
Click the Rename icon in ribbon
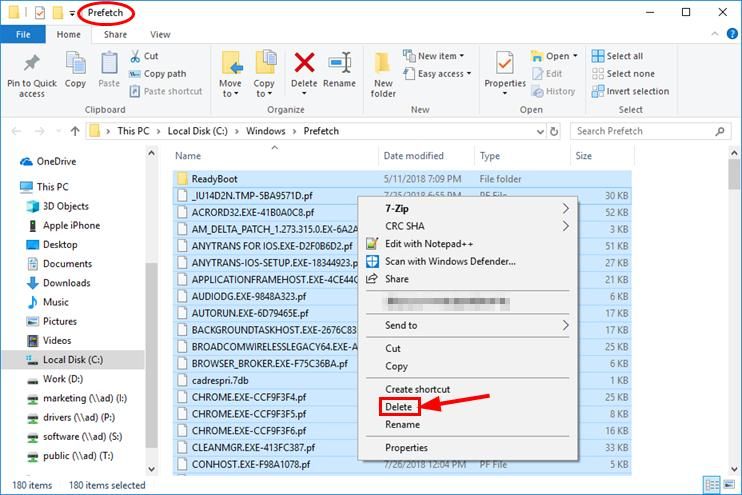coord(339,64)
